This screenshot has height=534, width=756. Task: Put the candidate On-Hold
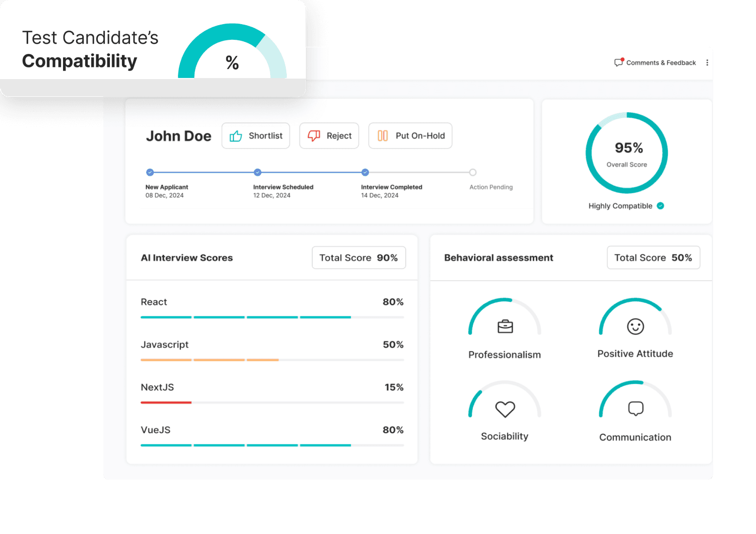410,136
